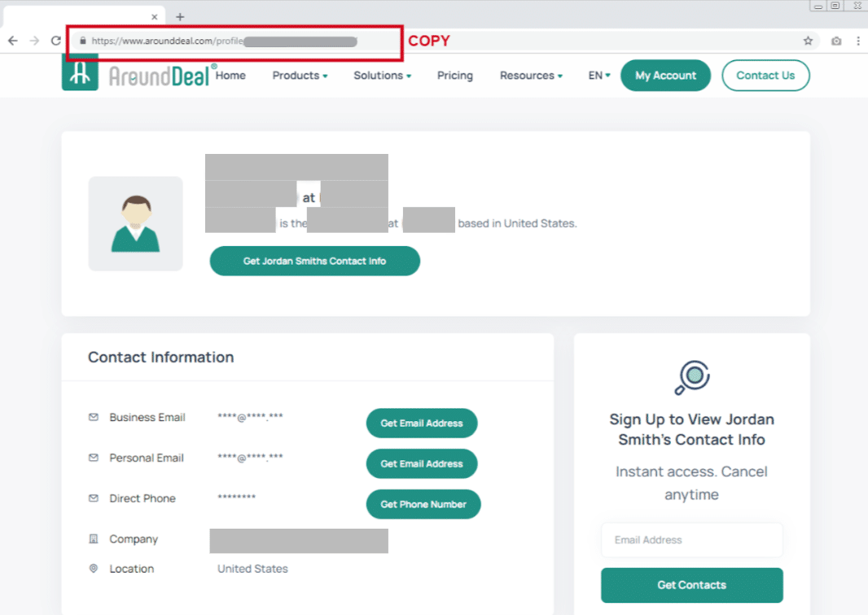This screenshot has height=615, width=868.
Task: Click the Personal Email envelope icon
Action: tap(94, 458)
